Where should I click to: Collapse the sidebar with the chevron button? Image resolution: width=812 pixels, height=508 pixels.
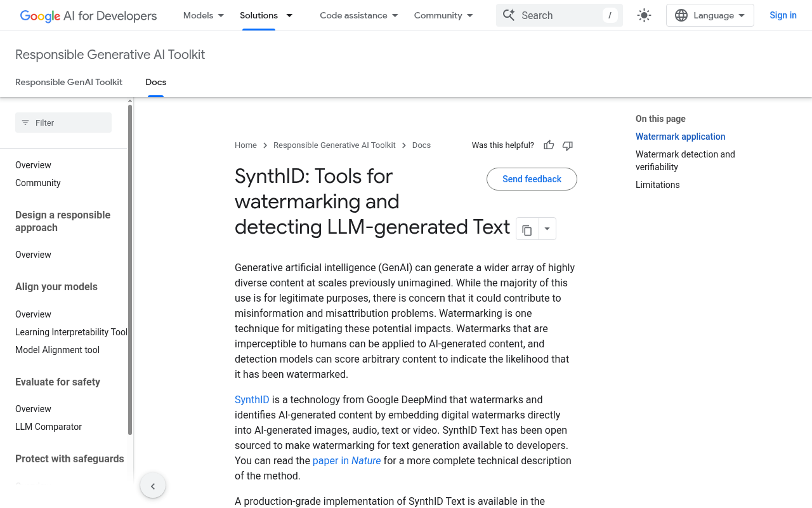pos(153,486)
